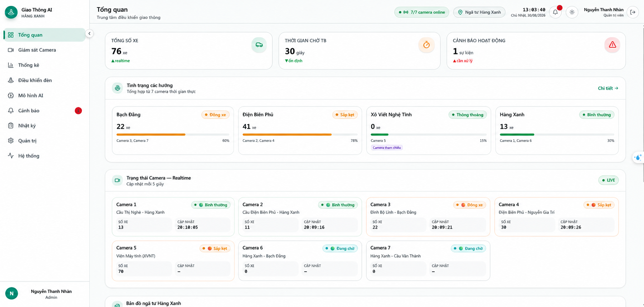This screenshot has height=307, width=644.
Task: Click the Giao Thông AI logo icon
Action: [x=11, y=12]
